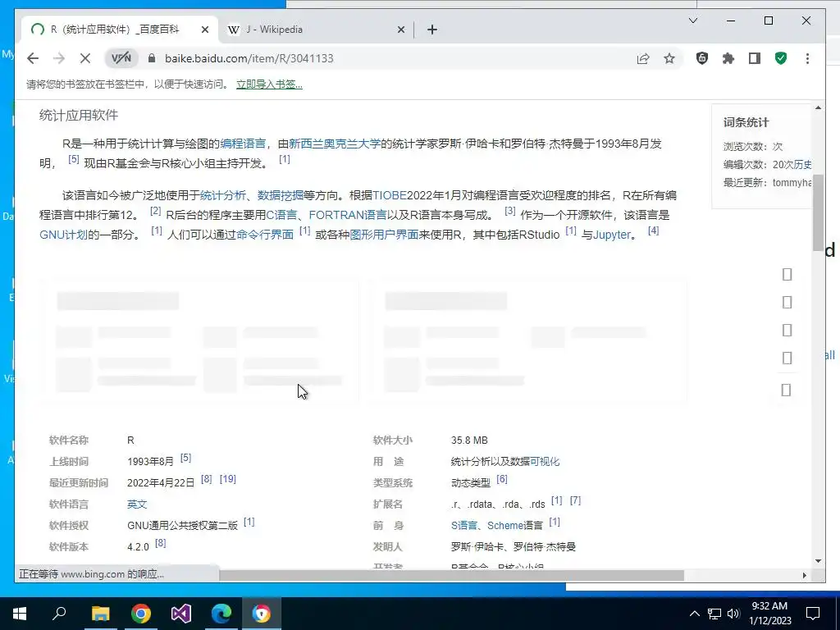Viewport: 840px width, 630px height.
Task: Stop loading the page
Action: click(x=85, y=58)
